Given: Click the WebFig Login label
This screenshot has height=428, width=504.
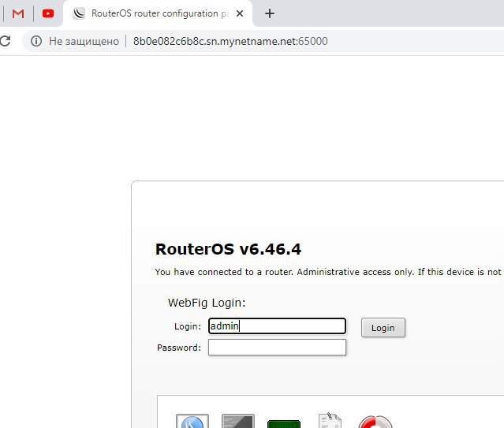Looking at the screenshot, I should coord(207,303).
